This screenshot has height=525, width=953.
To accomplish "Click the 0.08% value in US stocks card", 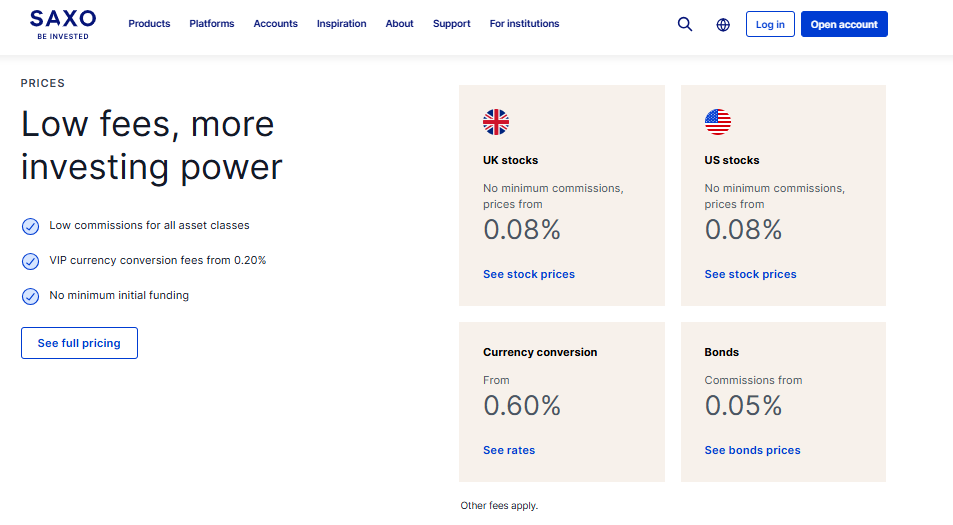I will coord(743,230).
